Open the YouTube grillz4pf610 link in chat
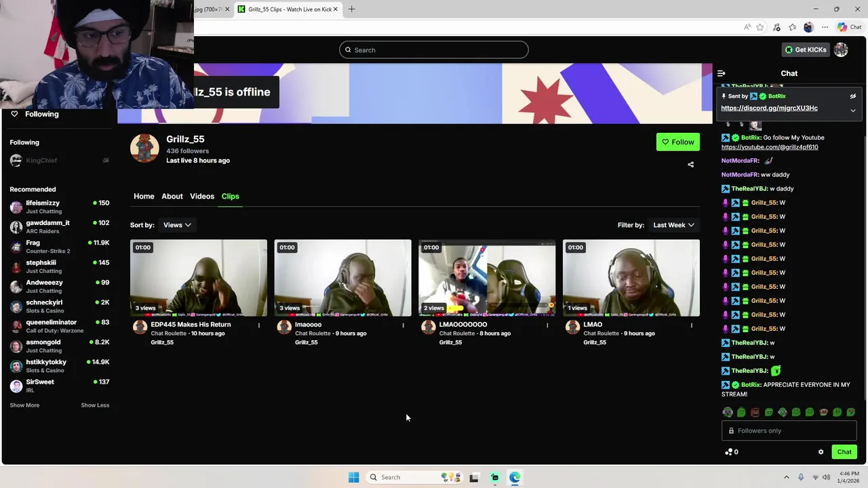868x488 pixels. click(770, 147)
